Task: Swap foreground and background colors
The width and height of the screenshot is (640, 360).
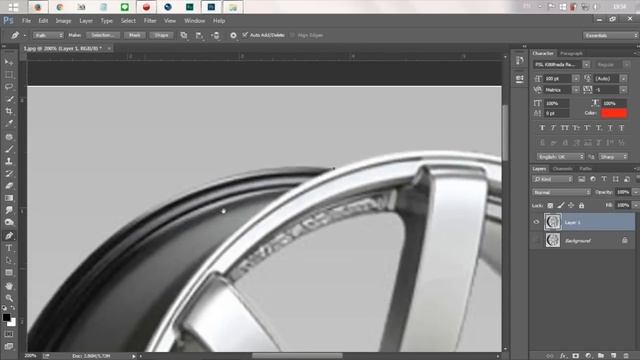Action: point(13,308)
